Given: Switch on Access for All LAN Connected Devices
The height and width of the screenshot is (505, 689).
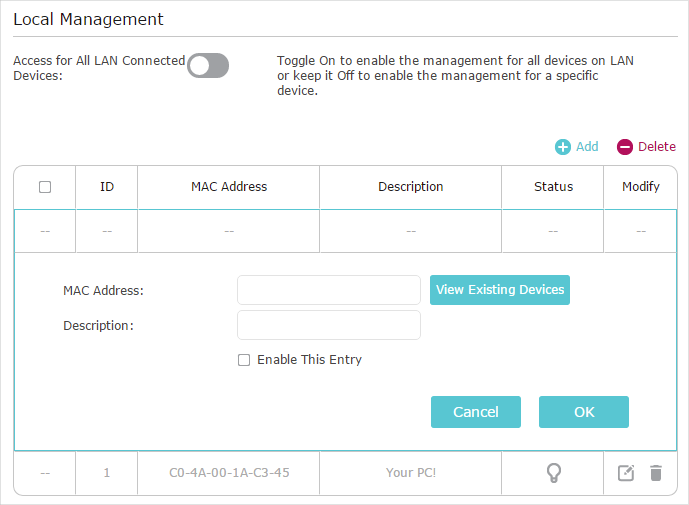Looking at the screenshot, I should 208,65.
